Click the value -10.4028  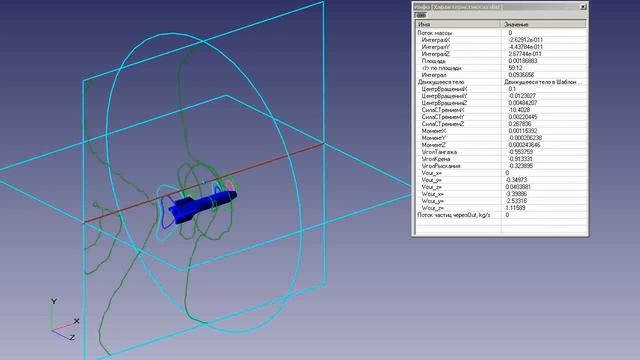[x=519, y=110]
